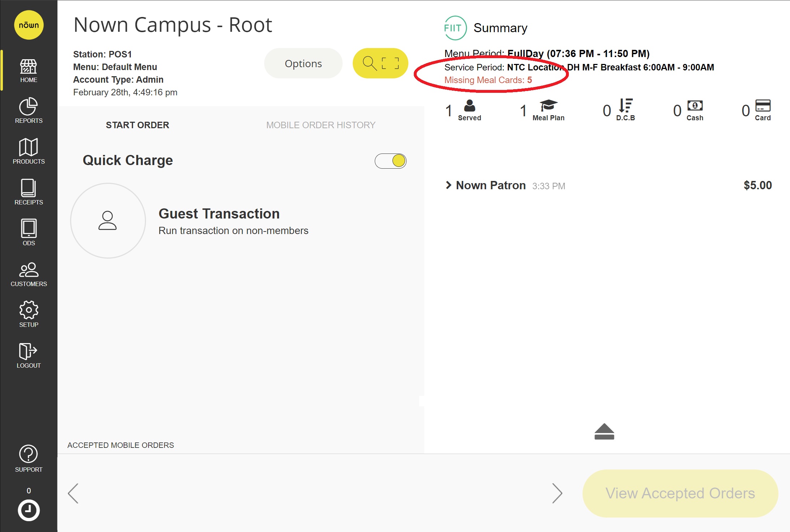
Task: Click the Nown Campus - Root title
Action: (173, 25)
